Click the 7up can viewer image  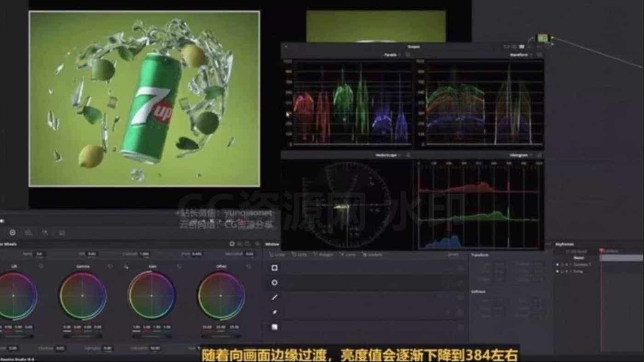pyautogui.click(x=144, y=99)
